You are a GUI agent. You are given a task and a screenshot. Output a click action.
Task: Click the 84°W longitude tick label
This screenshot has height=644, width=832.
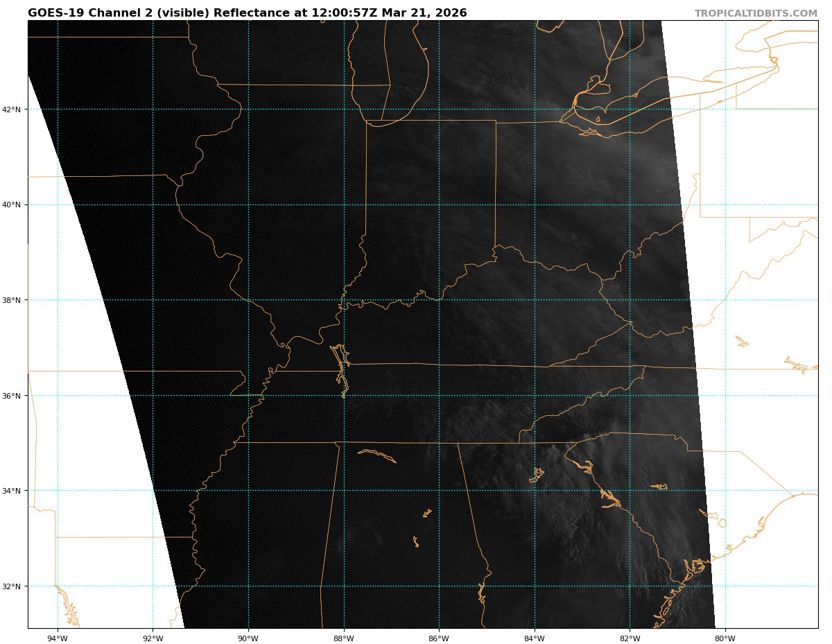(x=535, y=638)
